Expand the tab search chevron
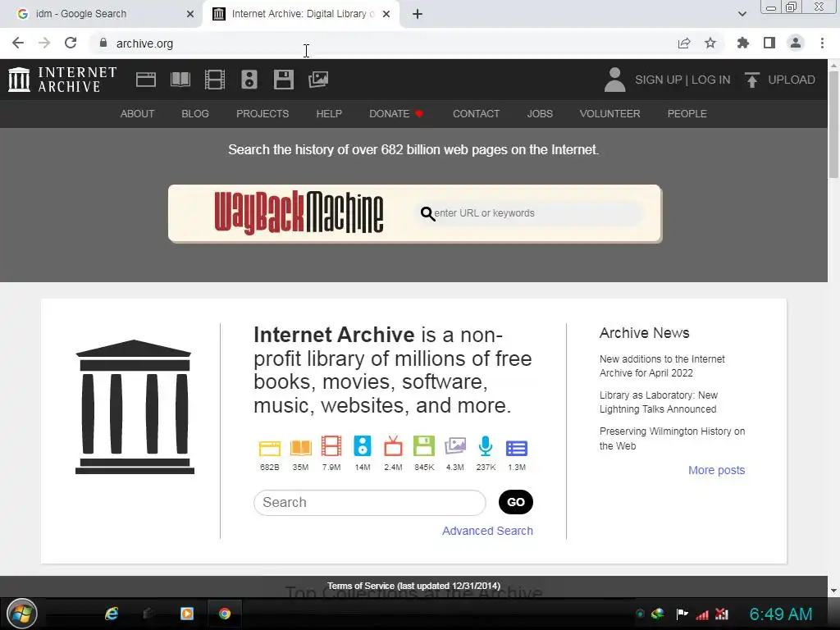This screenshot has height=630, width=840. 742,14
